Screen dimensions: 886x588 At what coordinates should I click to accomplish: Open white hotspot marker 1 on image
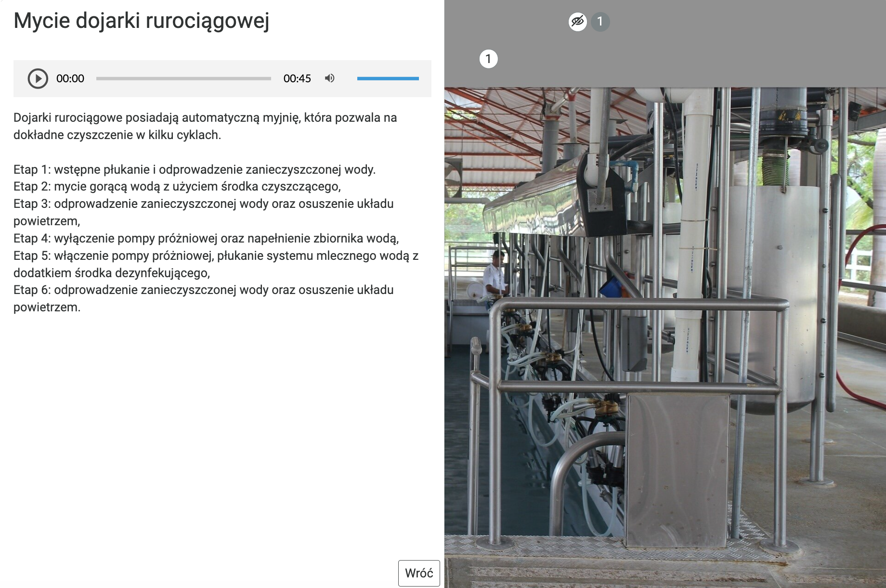point(488,59)
